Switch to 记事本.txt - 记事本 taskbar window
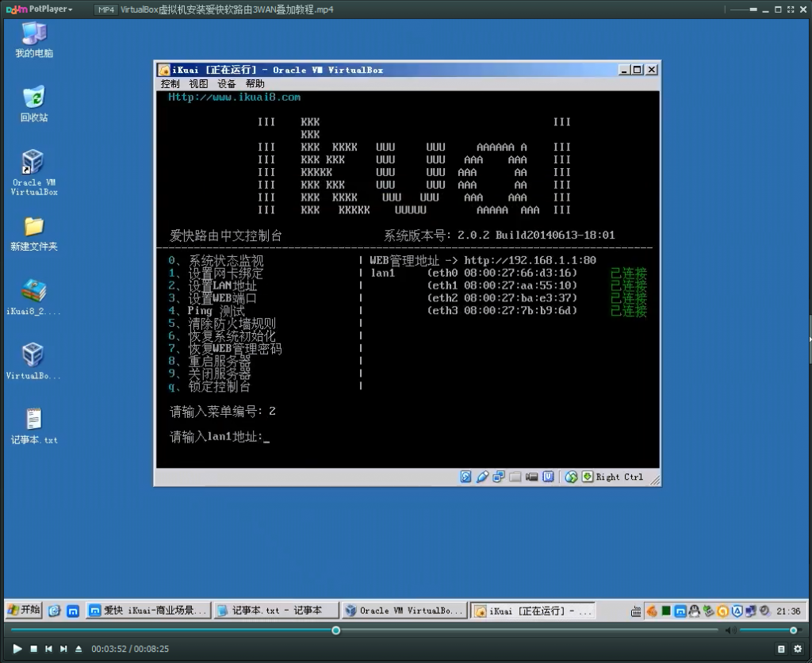Viewport: 812px width, 663px height. point(276,611)
